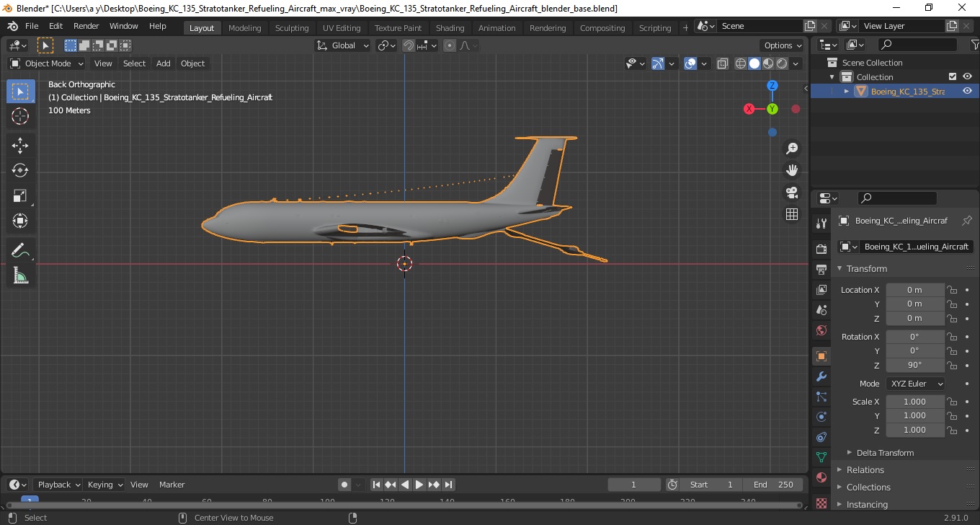Screen dimensions: 980x525
Task: Open the XYZ Euler rotation mode dropdown
Action: pyautogui.click(x=915, y=384)
